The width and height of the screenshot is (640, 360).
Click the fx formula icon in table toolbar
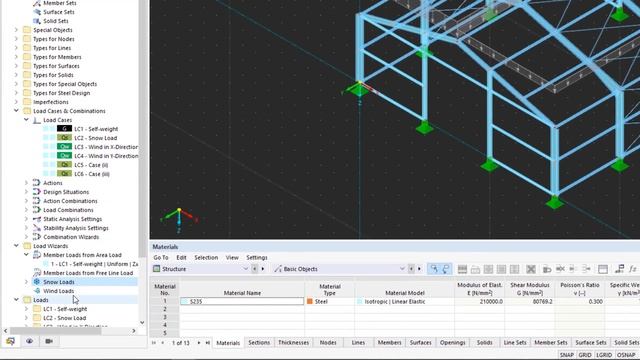(x=633, y=269)
